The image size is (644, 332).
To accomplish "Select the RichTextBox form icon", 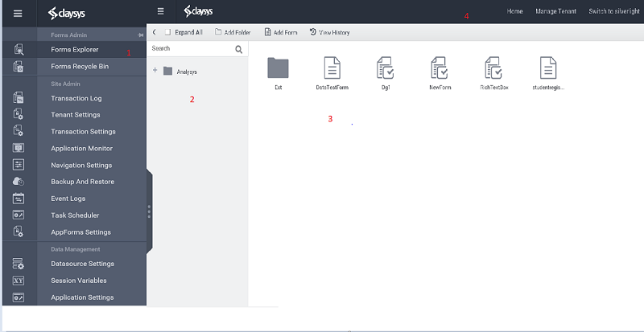I will (493, 68).
